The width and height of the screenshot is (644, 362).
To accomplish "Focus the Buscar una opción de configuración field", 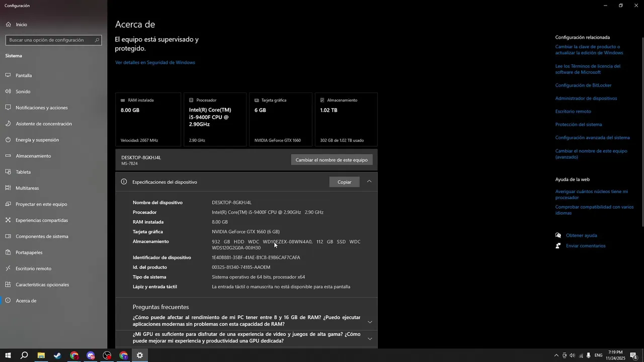I will (x=53, y=40).
